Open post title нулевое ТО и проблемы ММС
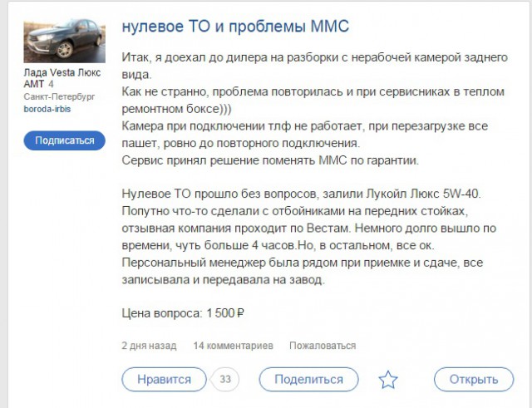Image resolution: width=532 pixels, height=408 pixels. (x=235, y=26)
